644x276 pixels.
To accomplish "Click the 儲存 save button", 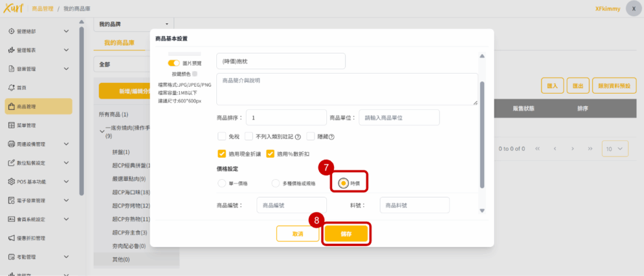I will tap(345, 234).
